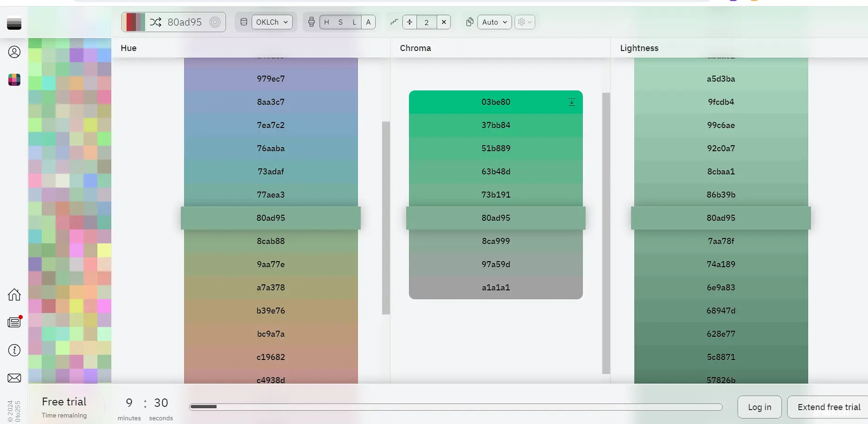
Task: Select hue swatch 8cab88
Action: tap(271, 241)
